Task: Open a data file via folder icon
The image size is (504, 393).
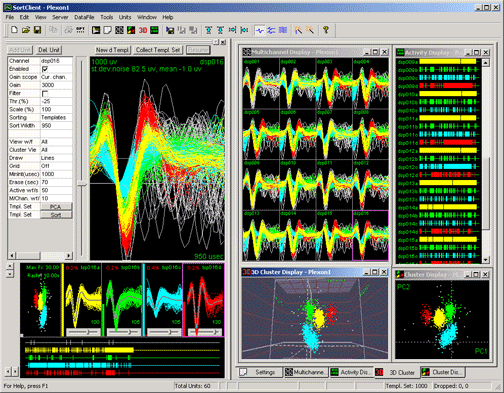Action: click(26, 30)
